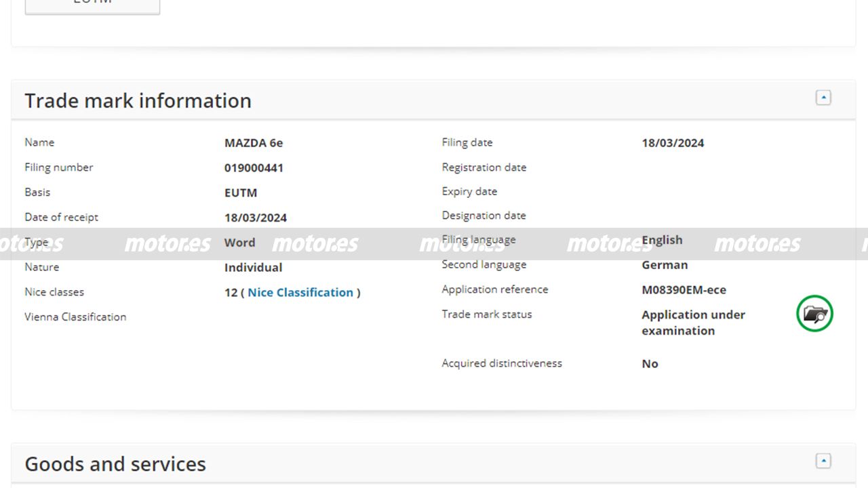Click the Registration date label
Screen dimensions: 868x488
point(484,167)
